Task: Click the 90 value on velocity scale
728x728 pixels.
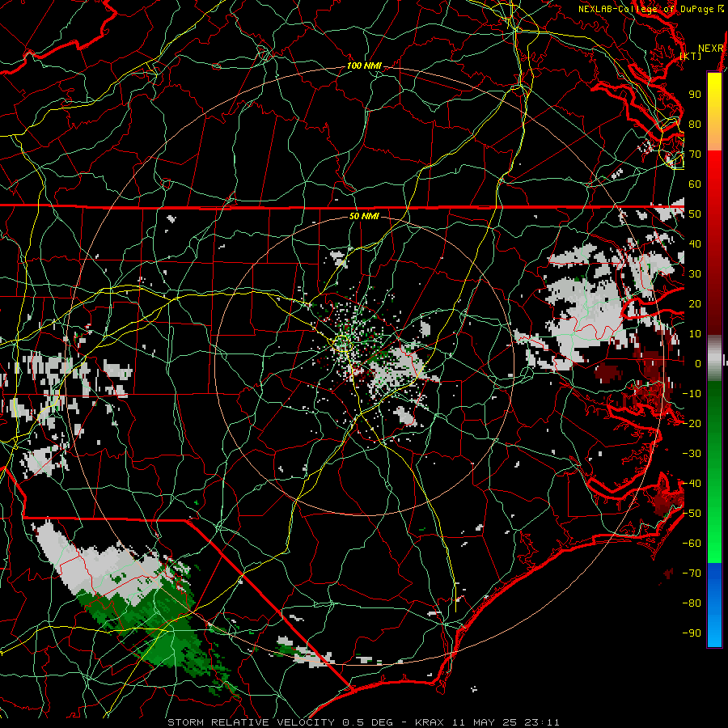Action: 695,95
